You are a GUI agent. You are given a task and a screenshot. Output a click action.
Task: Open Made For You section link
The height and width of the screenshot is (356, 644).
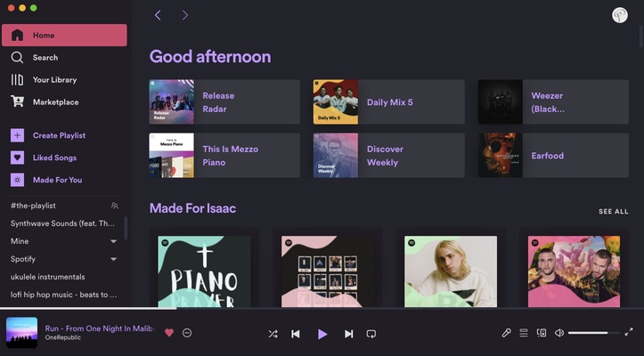pyautogui.click(x=58, y=180)
